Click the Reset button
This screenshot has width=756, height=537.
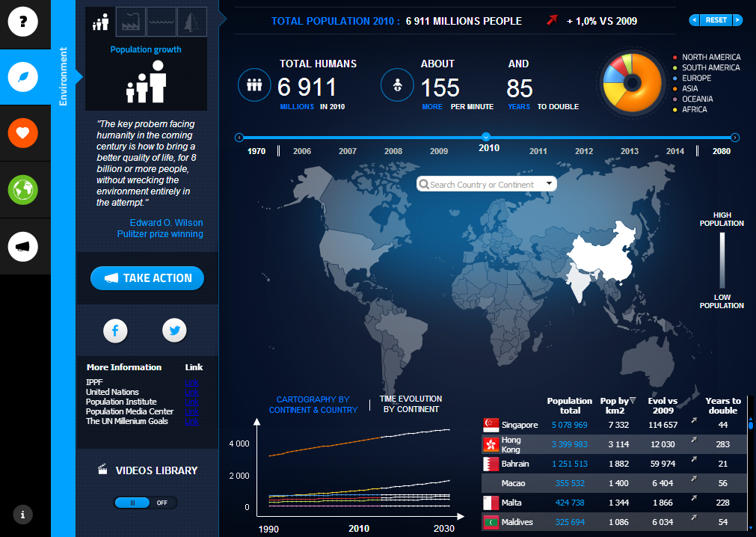pyautogui.click(x=716, y=20)
